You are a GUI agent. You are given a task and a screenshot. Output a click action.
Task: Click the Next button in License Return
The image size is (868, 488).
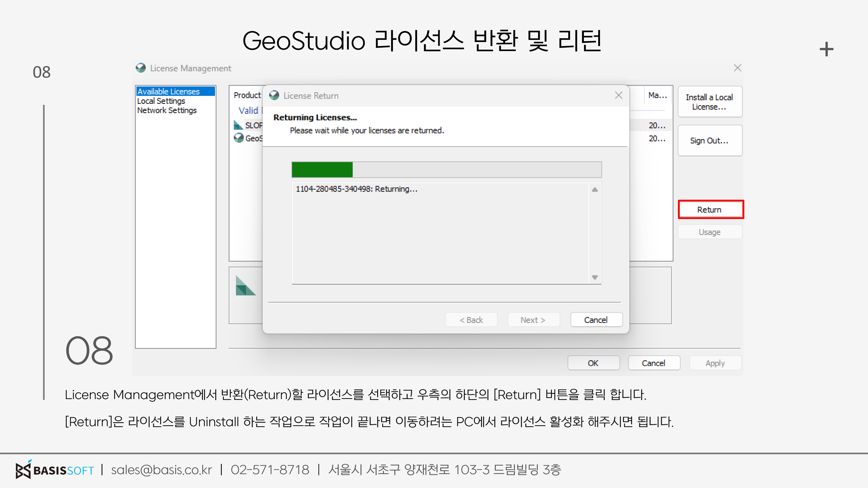click(533, 320)
